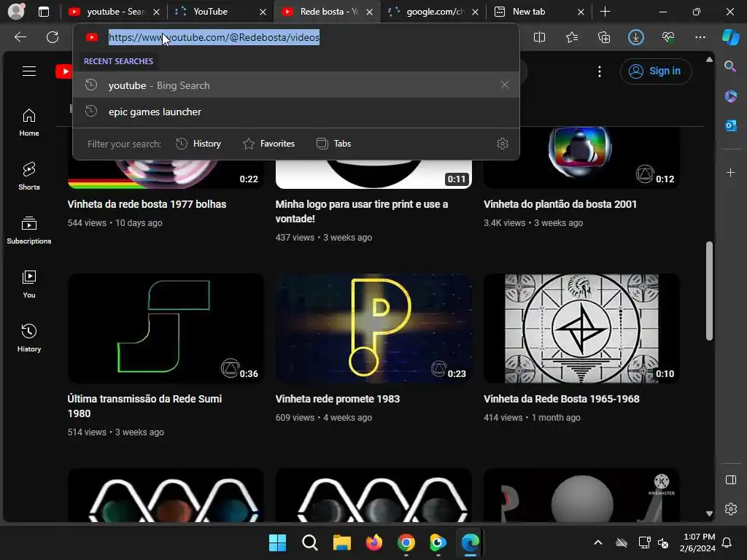Screen dimensions: 747x560
Task: Click the scrollbar up arrow
Action: tap(709, 60)
